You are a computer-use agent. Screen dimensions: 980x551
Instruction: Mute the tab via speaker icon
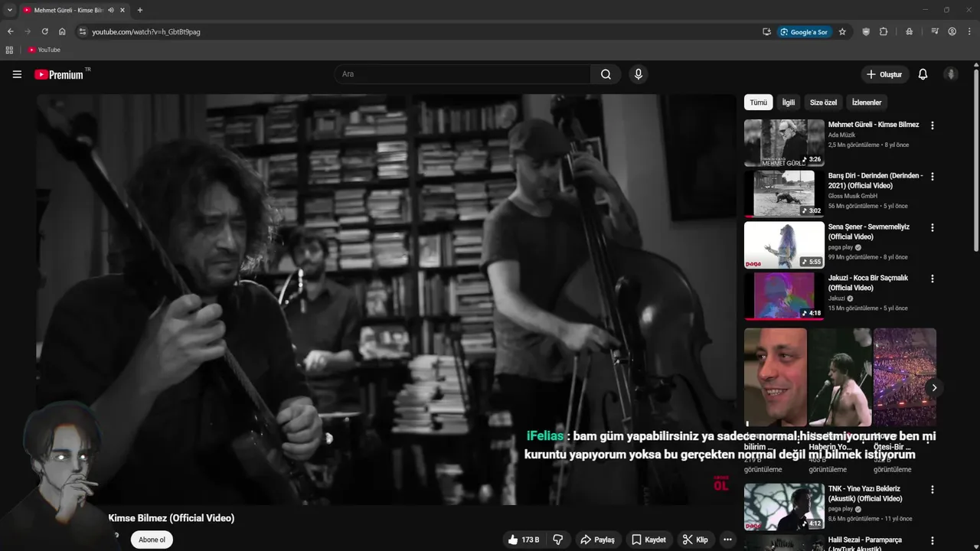coord(111,10)
